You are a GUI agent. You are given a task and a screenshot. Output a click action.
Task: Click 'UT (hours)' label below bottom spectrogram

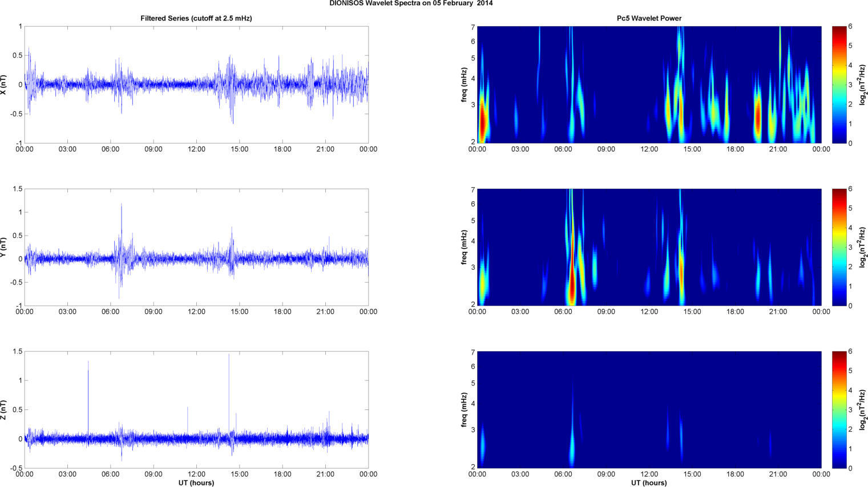point(649,483)
